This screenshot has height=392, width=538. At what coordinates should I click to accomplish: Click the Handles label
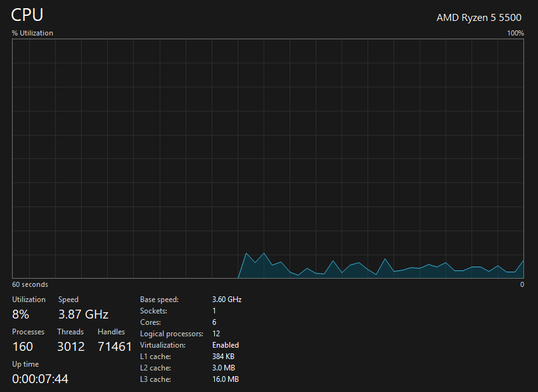pos(111,332)
